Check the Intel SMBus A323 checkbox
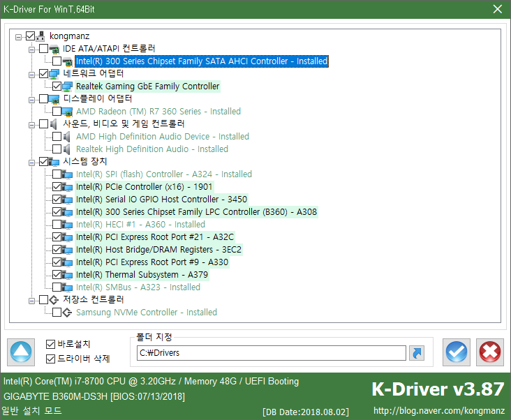Screen dimensions: 511x420 pyautogui.click(x=57, y=287)
